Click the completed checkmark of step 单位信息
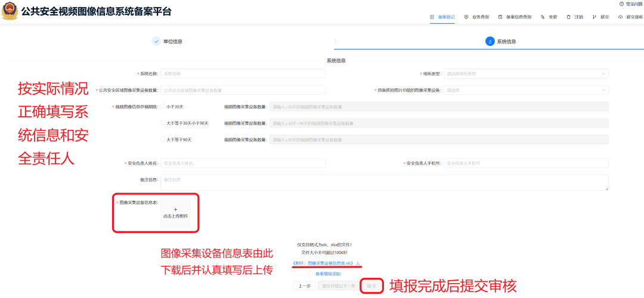Viewport: 644px width, 298px height. tap(156, 42)
